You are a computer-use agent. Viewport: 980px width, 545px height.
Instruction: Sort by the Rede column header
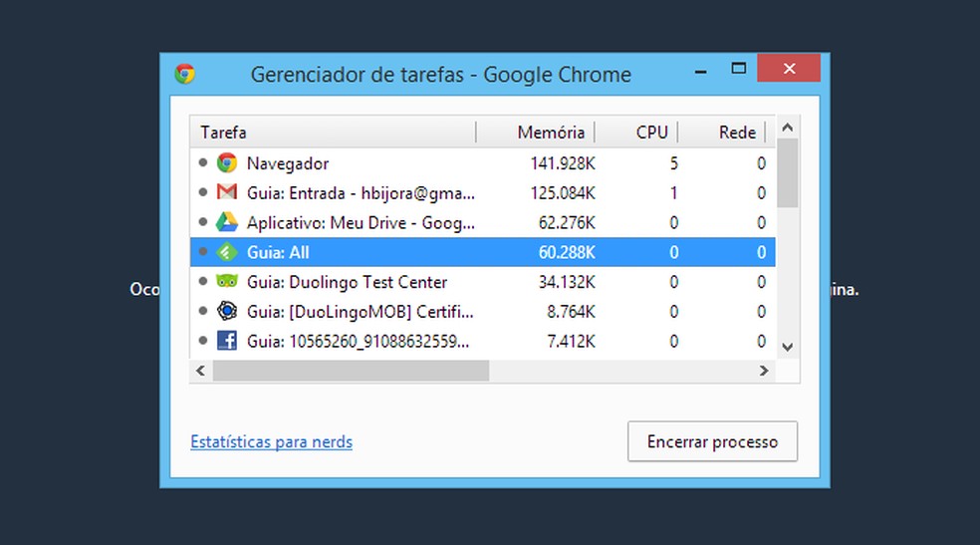pos(722,132)
